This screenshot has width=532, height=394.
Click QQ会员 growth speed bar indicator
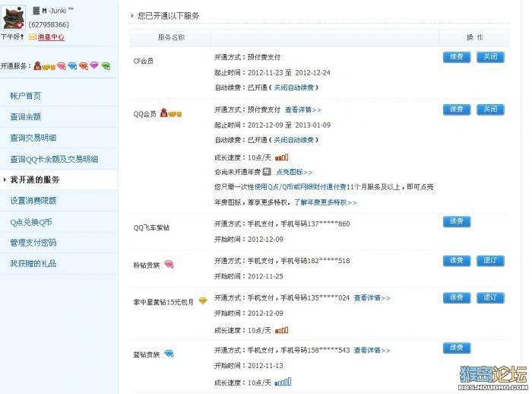[x=282, y=157]
